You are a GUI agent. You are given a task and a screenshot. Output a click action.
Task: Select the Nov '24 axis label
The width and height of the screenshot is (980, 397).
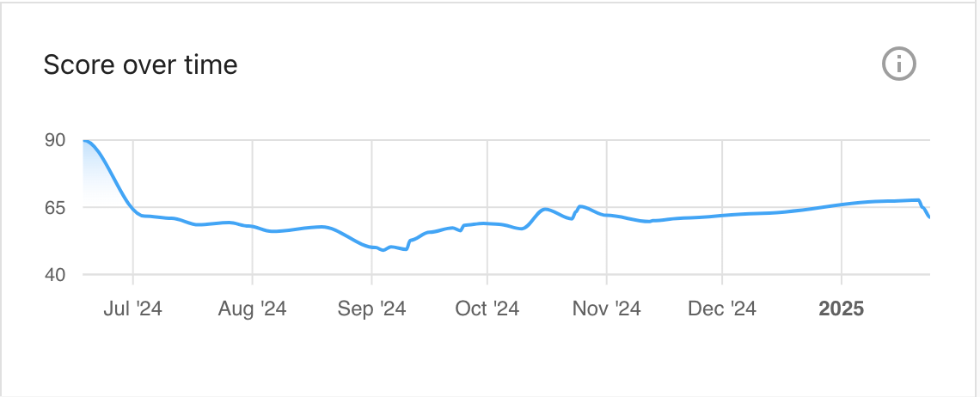coord(606,308)
